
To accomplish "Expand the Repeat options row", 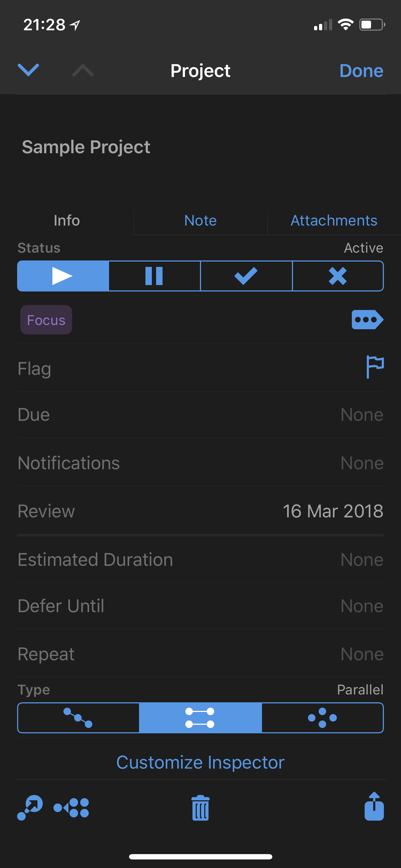I will [200, 654].
